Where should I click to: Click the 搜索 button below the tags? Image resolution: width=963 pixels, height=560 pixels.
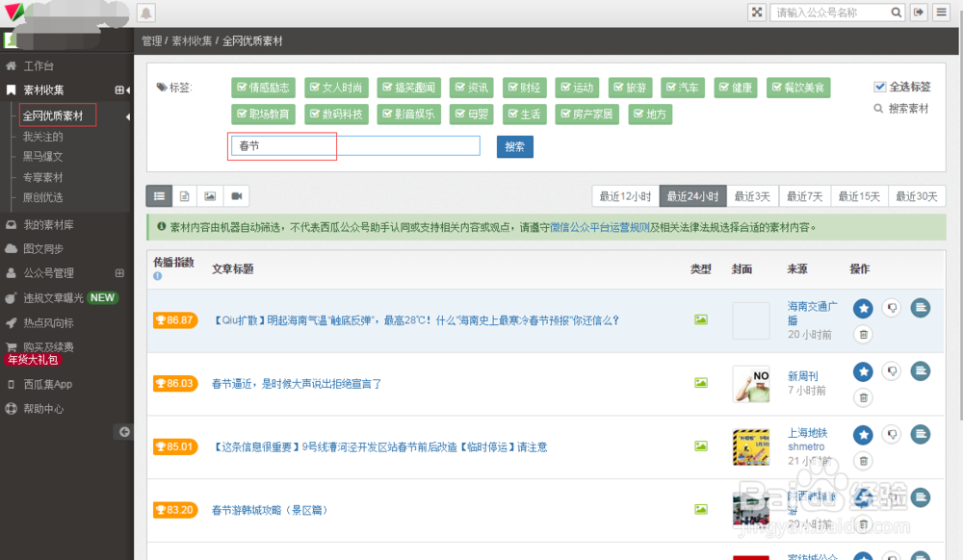point(515,146)
